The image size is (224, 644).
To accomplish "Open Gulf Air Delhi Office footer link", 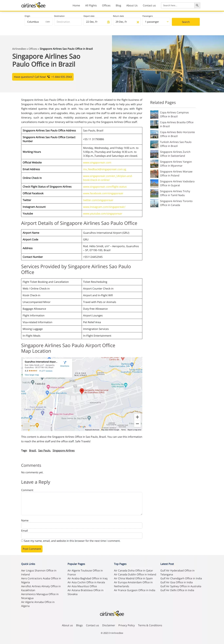I will click(177, 590).
